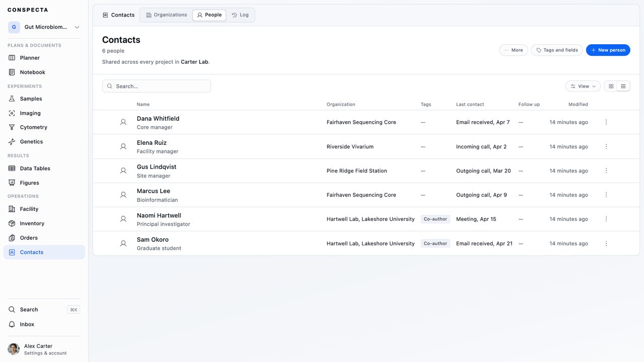
Task: Open row actions for Sam Okoro
Action: 606,243
